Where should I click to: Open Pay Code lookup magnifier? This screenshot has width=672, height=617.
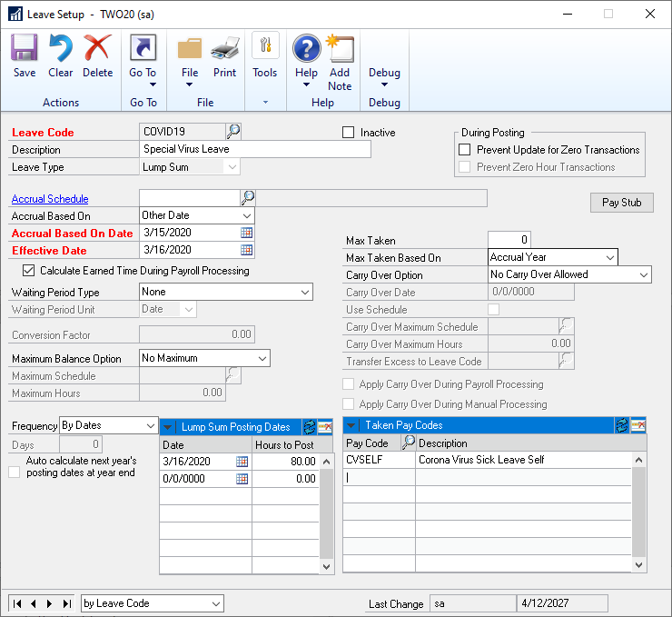coord(409,442)
